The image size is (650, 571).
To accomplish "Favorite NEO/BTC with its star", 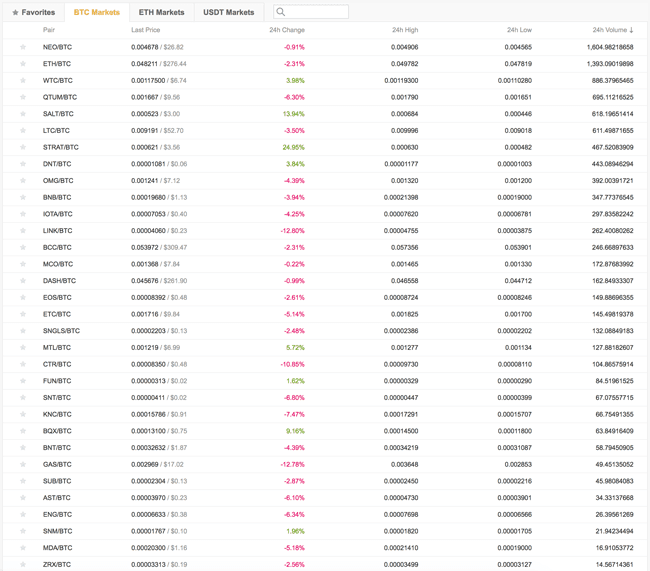I will (x=23, y=47).
